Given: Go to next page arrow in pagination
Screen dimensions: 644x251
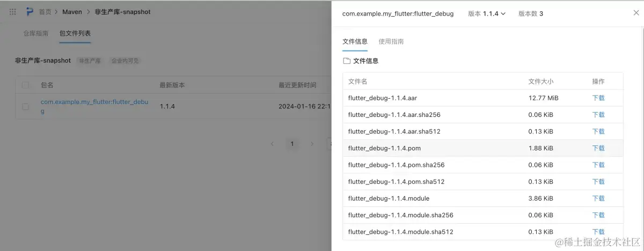Looking at the screenshot, I should tap(312, 144).
